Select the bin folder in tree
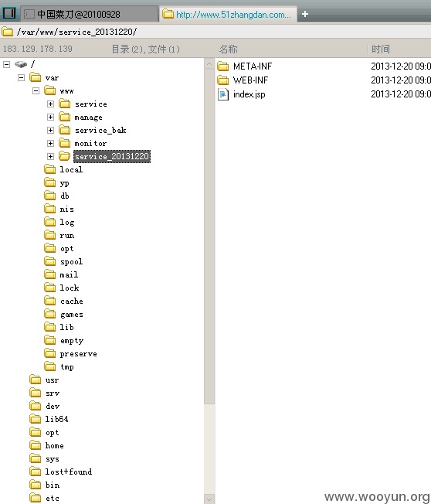 (x=53, y=485)
